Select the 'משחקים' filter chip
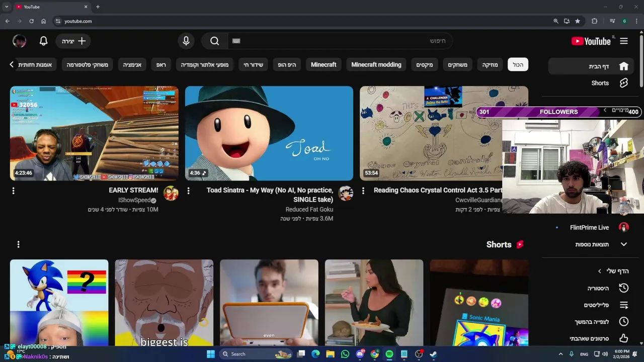Image resolution: width=644 pixels, height=362 pixels. point(458,64)
